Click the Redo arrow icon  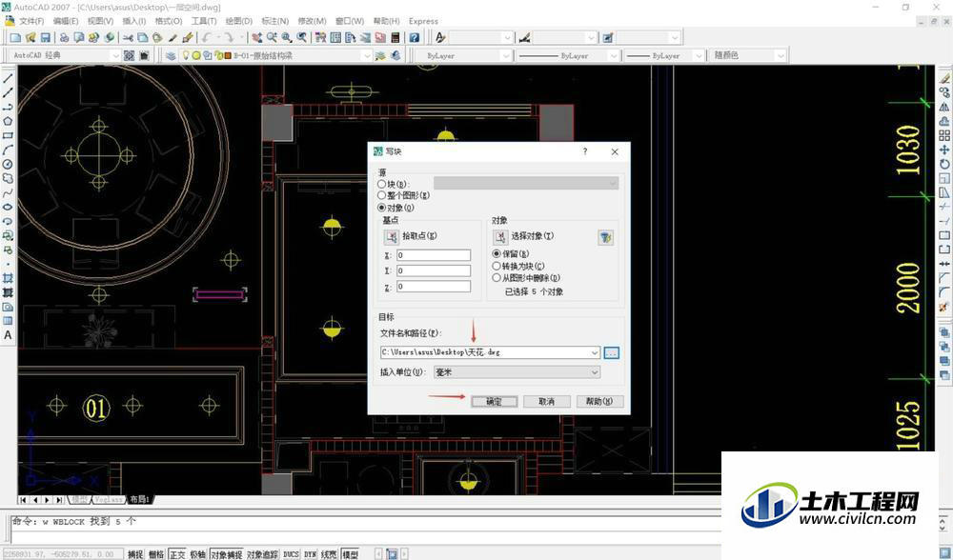click(x=228, y=38)
